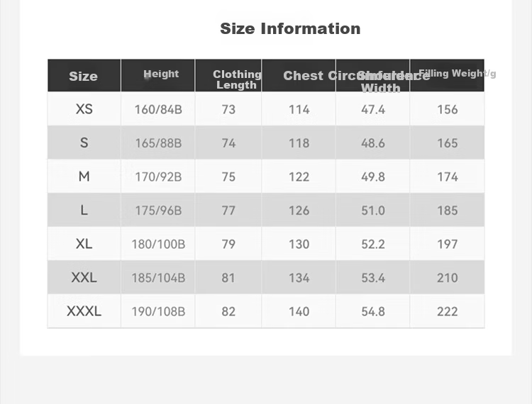Select the M size row label

point(84,176)
